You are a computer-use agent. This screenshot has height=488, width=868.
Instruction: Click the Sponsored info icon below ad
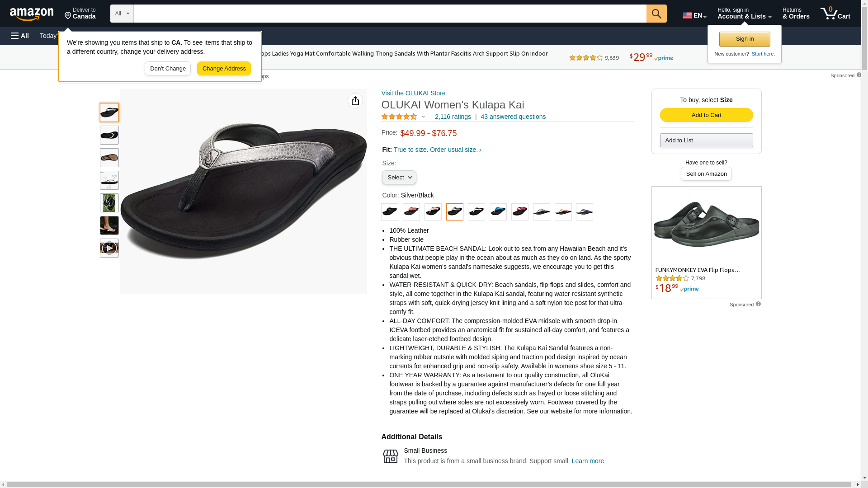click(758, 304)
